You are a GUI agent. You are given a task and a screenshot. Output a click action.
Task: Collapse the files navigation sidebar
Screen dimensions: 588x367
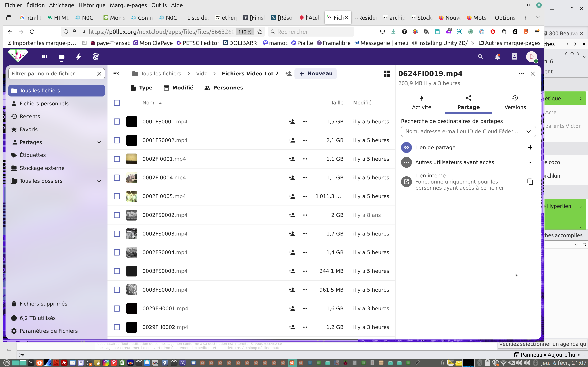pos(116,74)
